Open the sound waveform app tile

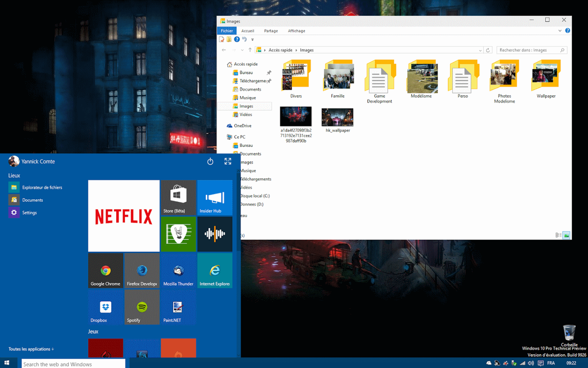pyautogui.click(x=215, y=234)
